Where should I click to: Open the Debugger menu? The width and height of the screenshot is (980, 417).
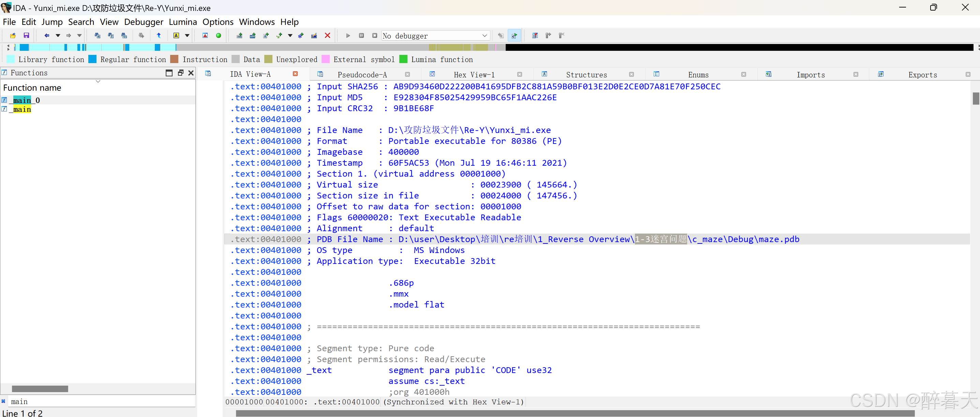tap(144, 22)
